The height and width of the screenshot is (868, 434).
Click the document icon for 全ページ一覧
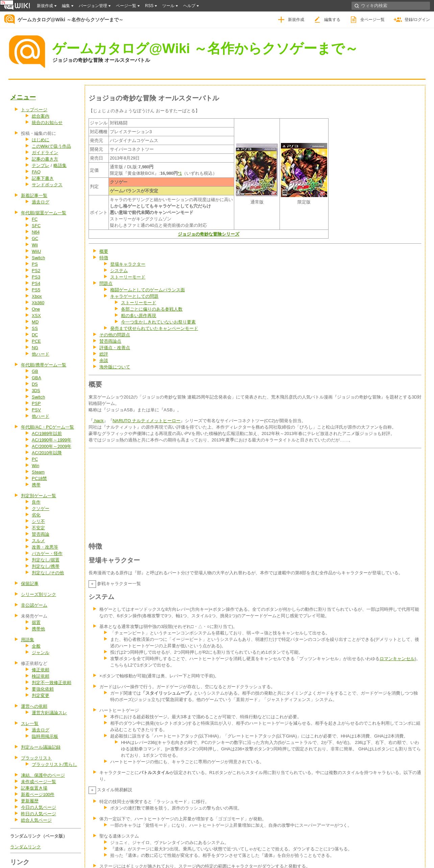tap(353, 20)
